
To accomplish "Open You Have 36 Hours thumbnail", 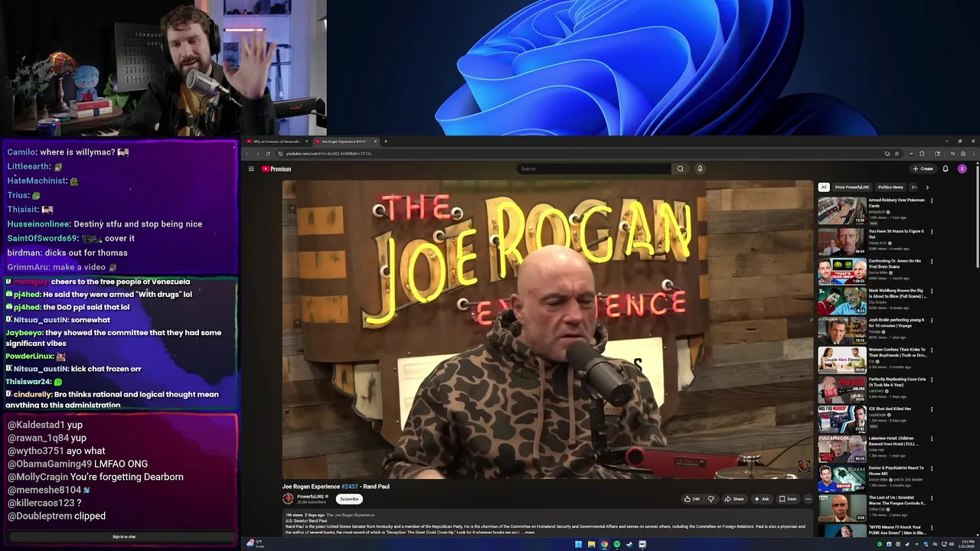I will [x=842, y=241].
